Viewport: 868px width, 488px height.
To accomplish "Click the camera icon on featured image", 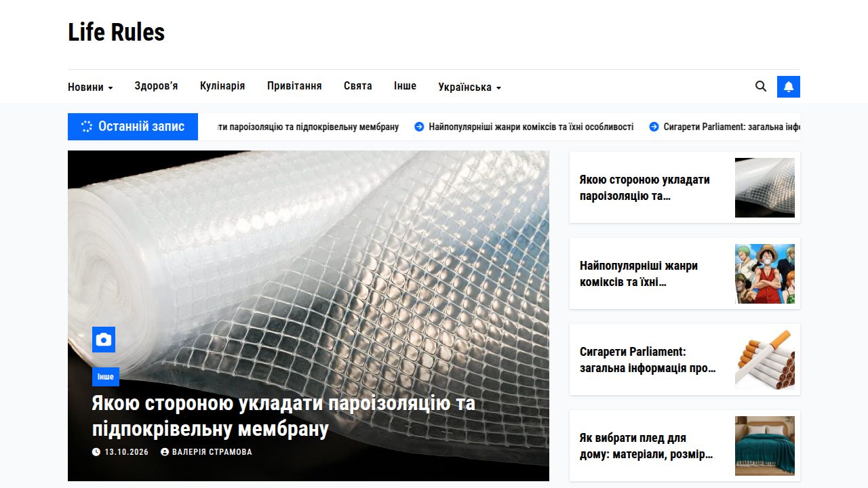I will (104, 340).
